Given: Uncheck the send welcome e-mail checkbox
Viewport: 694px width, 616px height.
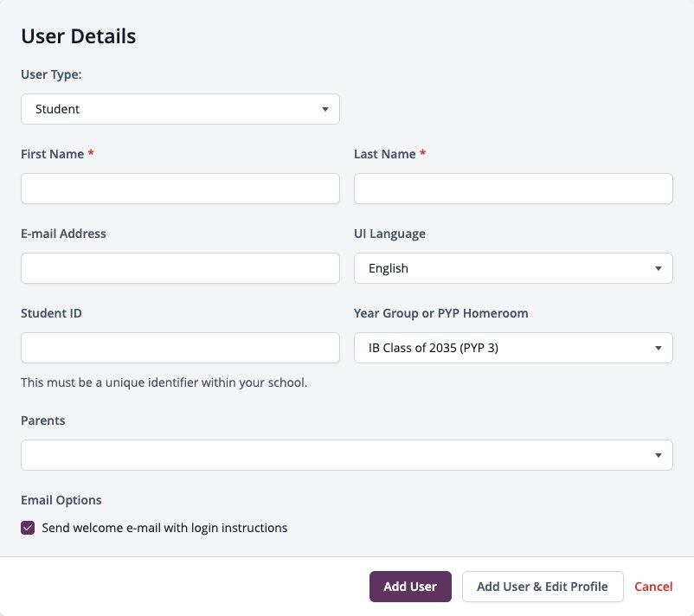Looking at the screenshot, I should point(28,528).
